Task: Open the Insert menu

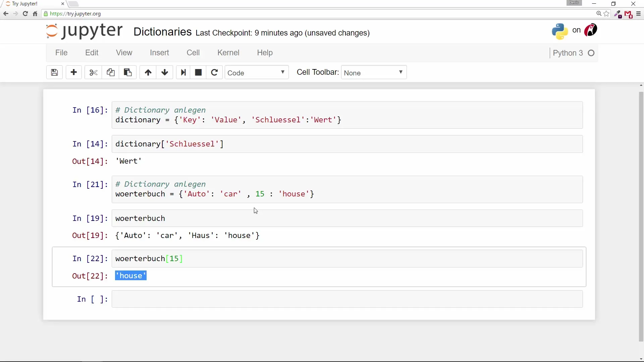Action: (159, 53)
